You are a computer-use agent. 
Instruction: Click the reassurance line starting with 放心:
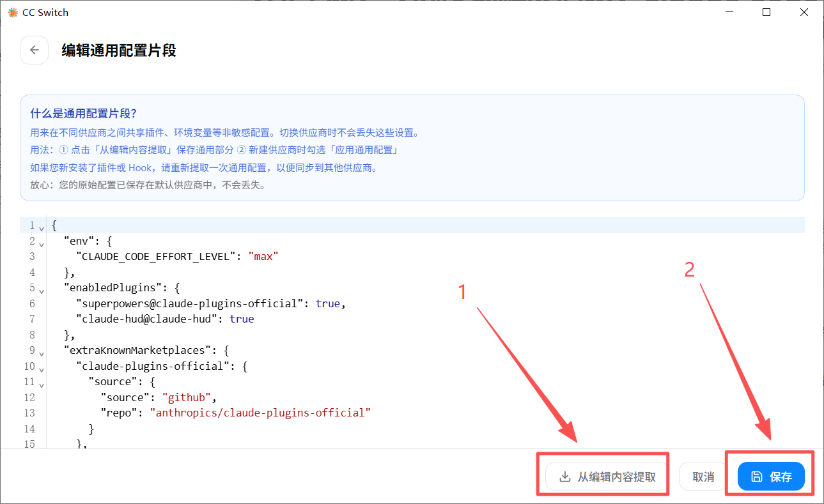coord(148,185)
